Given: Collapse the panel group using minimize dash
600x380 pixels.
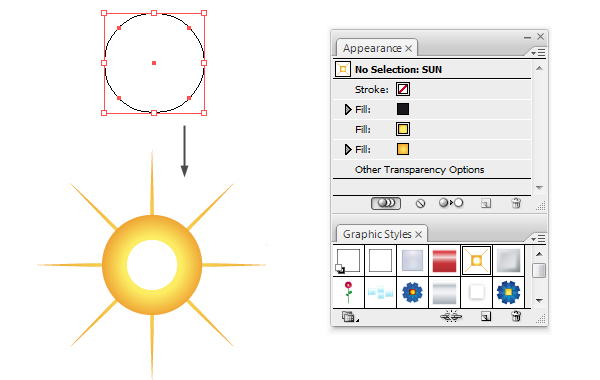Looking at the screenshot, I should coord(527,37).
